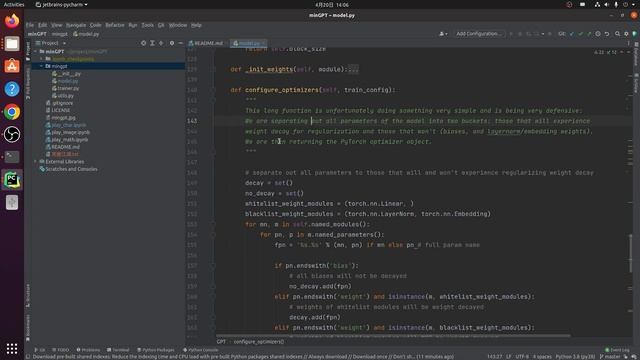Hide the Project panel with minus icon
640x360 pixels.
(x=180, y=43)
